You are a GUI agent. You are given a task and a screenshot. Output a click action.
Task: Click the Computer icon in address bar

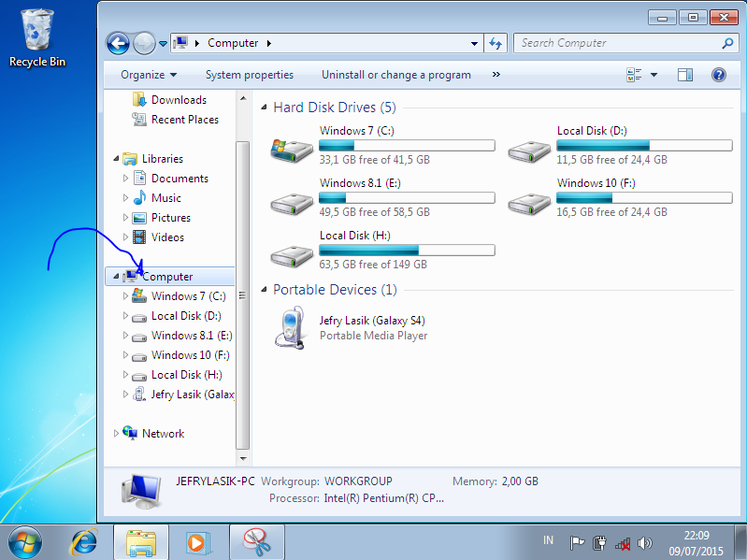pos(180,43)
